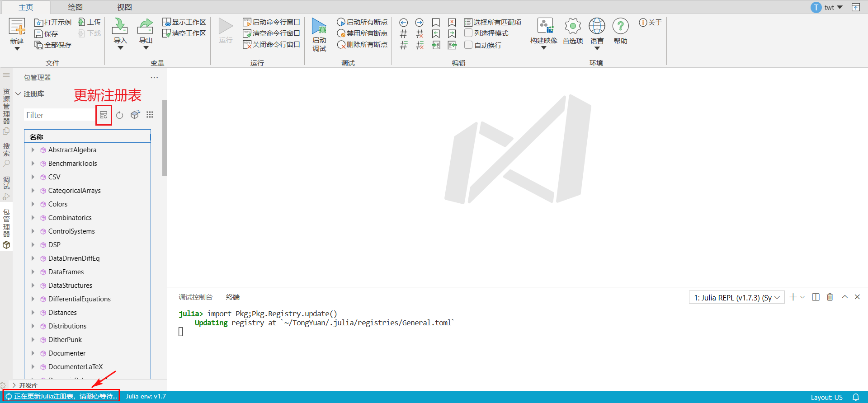
Task: Click the refresh icon in package manager
Action: (x=120, y=115)
